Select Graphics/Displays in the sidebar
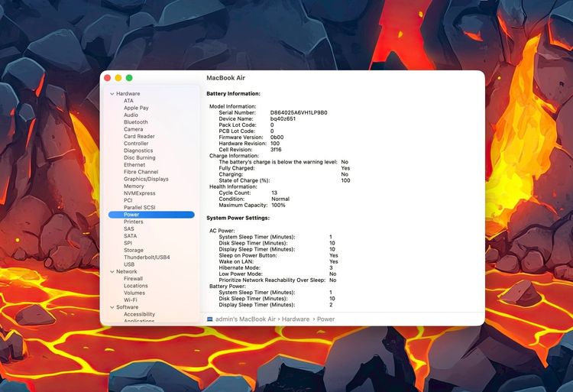573x392 pixels. [146, 179]
